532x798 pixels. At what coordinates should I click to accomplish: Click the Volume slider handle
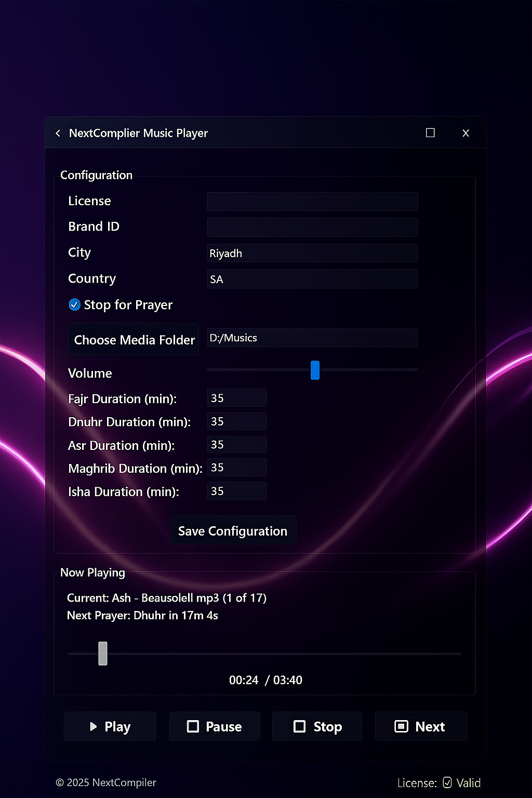click(315, 370)
